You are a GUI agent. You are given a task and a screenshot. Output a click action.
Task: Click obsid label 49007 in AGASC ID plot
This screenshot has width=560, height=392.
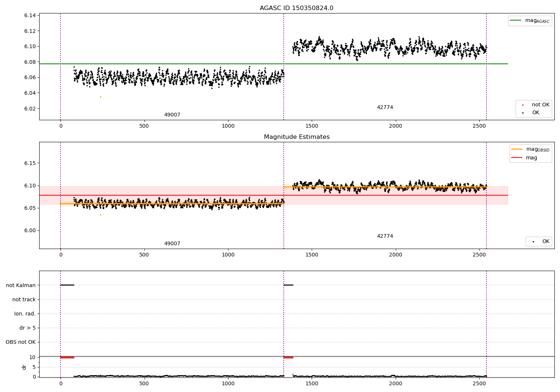pyautogui.click(x=172, y=115)
